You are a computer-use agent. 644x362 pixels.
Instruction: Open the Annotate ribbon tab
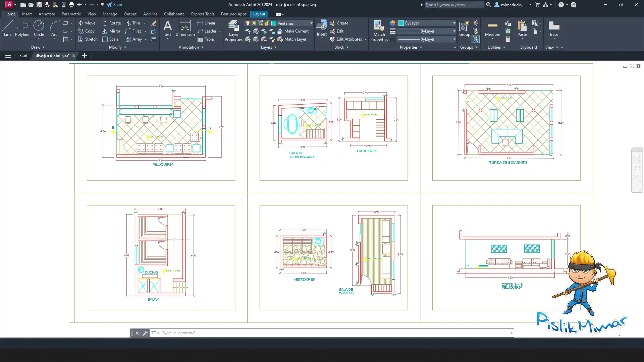(47, 14)
